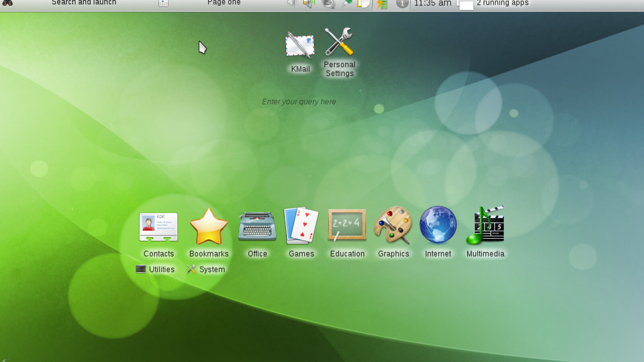This screenshot has width=644, height=362.
Task: Switch to the Page one activity
Action: point(224,3)
